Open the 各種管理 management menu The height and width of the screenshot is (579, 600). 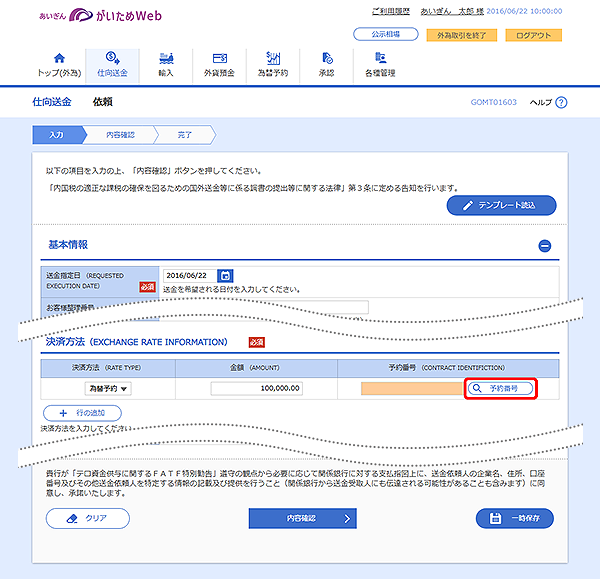(380, 65)
